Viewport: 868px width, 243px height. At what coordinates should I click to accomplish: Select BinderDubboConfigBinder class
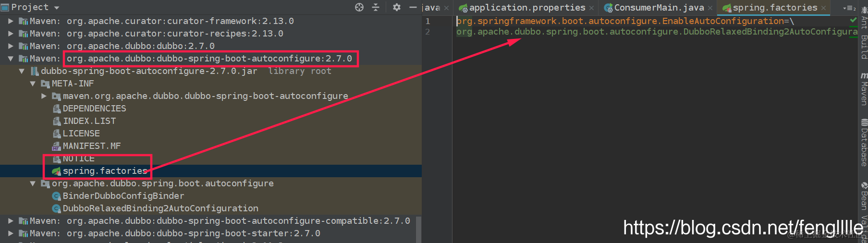pos(123,196)
